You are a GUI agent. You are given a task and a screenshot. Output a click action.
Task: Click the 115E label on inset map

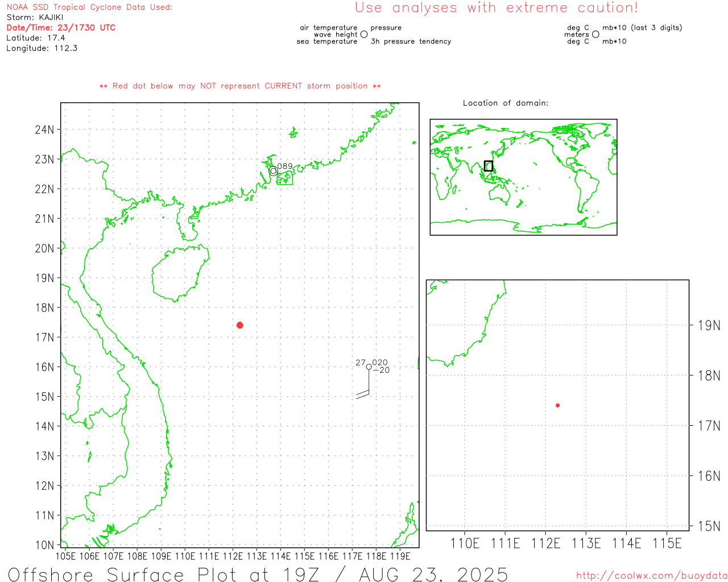[x=667, y=543]
